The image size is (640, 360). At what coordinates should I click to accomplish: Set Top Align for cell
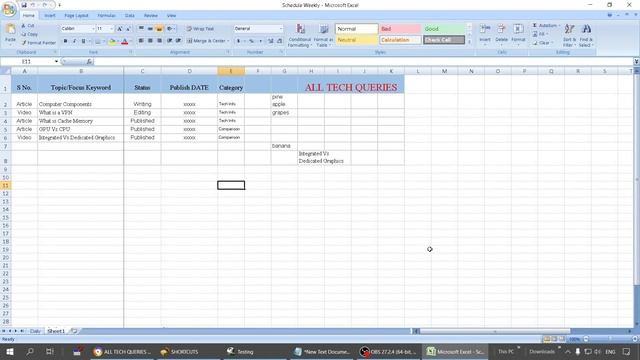pos(141,29)
